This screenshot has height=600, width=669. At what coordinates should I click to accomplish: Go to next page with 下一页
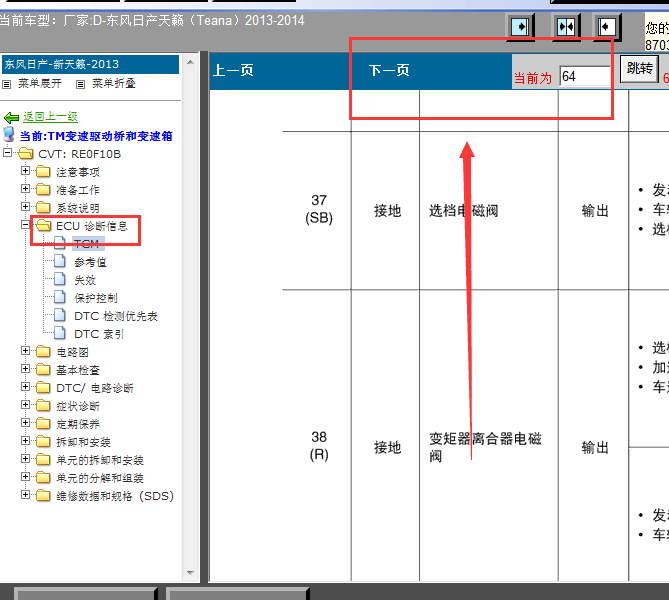point(389,71)
